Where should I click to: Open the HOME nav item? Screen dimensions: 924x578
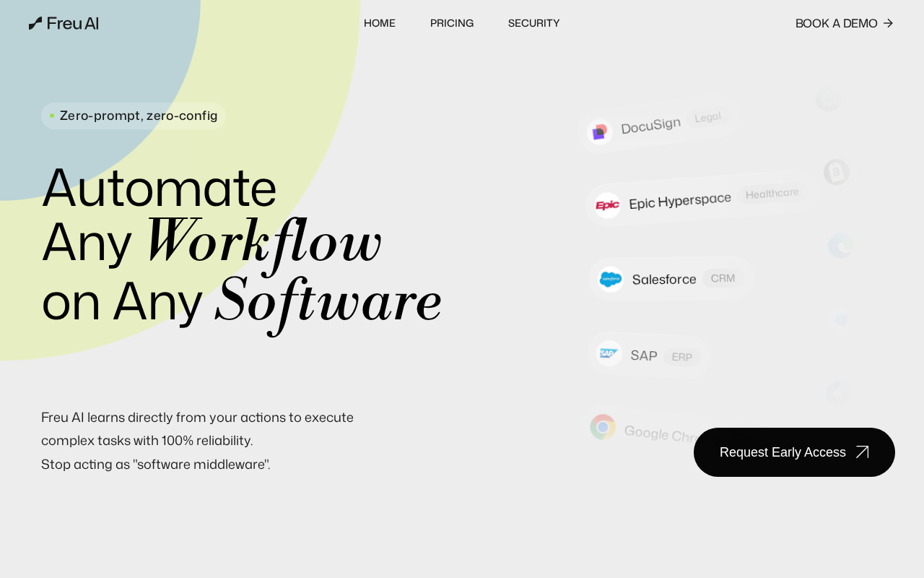(x=380, y=23)
